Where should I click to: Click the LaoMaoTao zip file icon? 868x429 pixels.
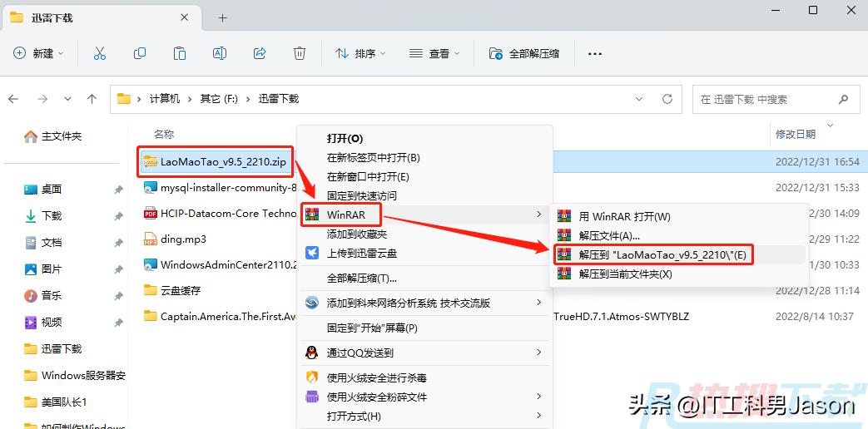click(x=151, y=162)
